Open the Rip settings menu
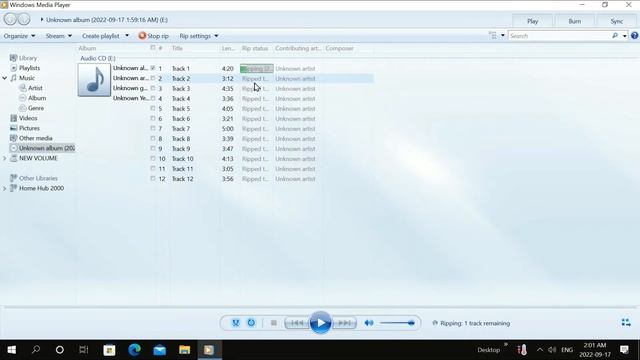 click(x=199, y=36)
